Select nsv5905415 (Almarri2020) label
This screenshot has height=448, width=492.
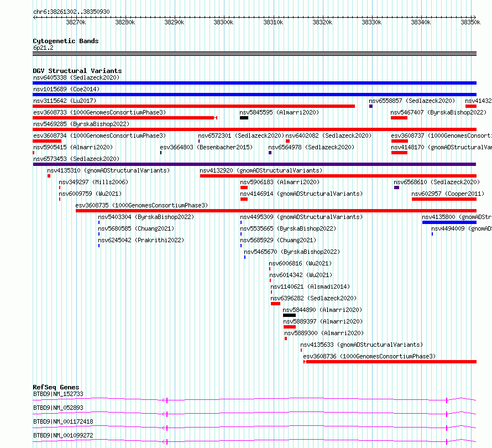(x=73, y=147)
